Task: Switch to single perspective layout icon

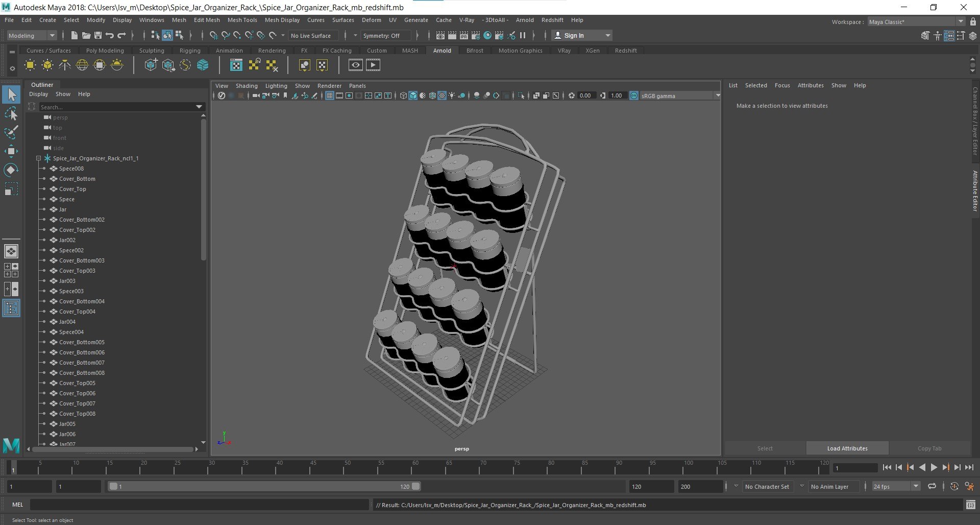Action: tap(11, 251)
